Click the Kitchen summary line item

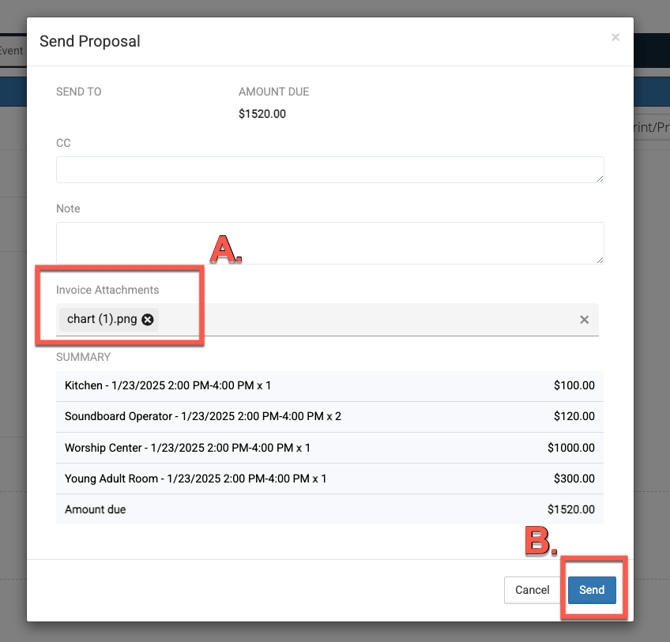coord(329,385)
